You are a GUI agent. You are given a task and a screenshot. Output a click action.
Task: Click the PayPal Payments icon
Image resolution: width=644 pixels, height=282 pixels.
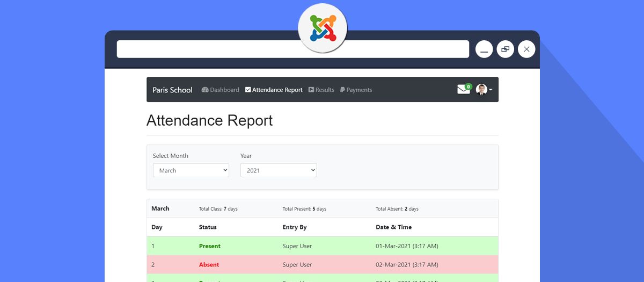pyautogui.click(x=342, y=90)
